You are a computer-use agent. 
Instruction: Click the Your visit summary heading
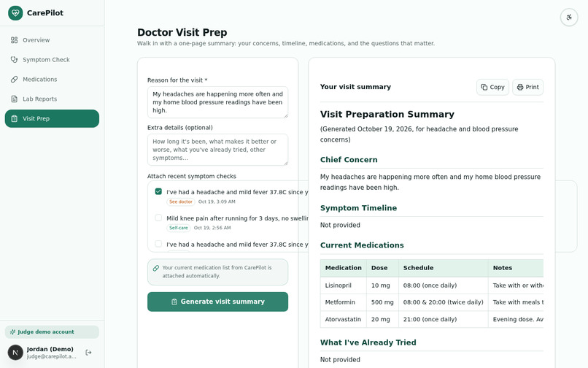[x=355, y=87]
